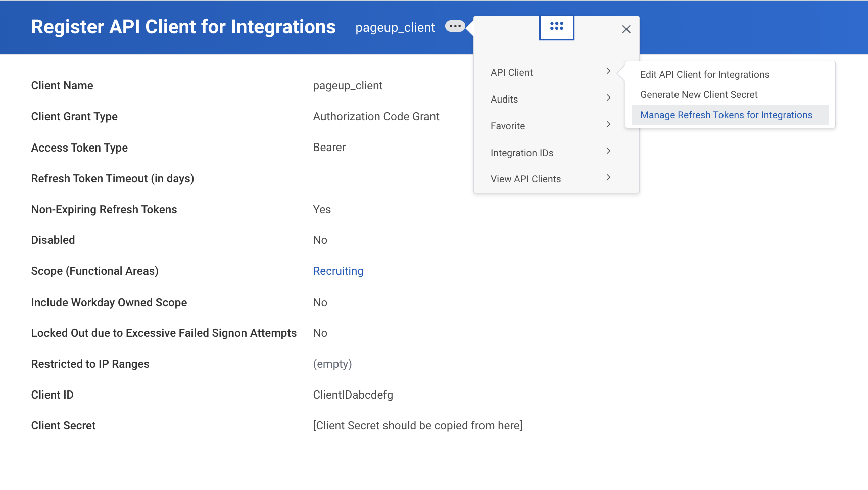The width and height of the screenshot is (868, 490).
Task: Click the Non-Expiring Refresh Tokens Yes value
Action: coord(322,210)
